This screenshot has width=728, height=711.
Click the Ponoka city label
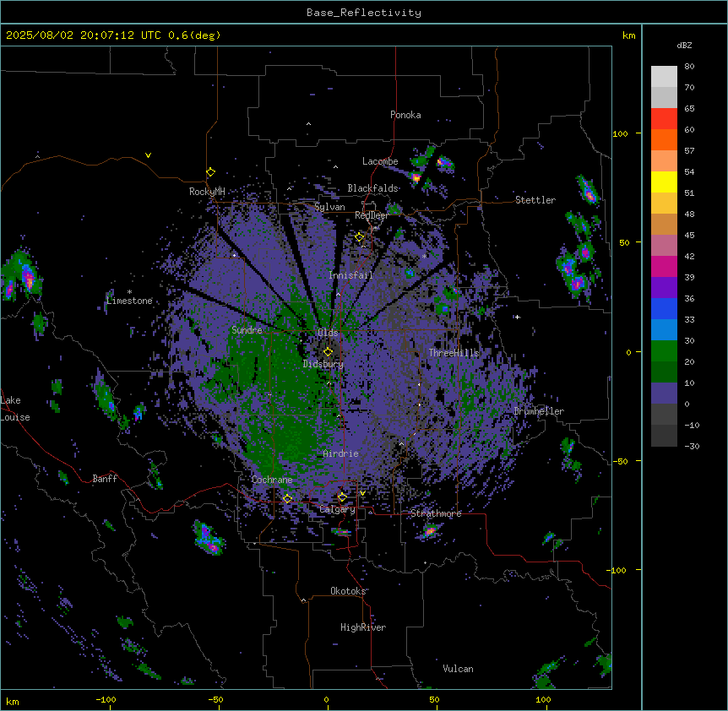pyautogui.click(x=405, y=115)
